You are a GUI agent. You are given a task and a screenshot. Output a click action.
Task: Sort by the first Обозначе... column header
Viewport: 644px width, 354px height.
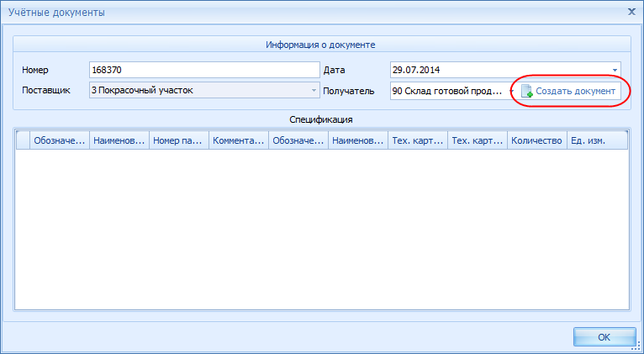click(x=59, y=141)
